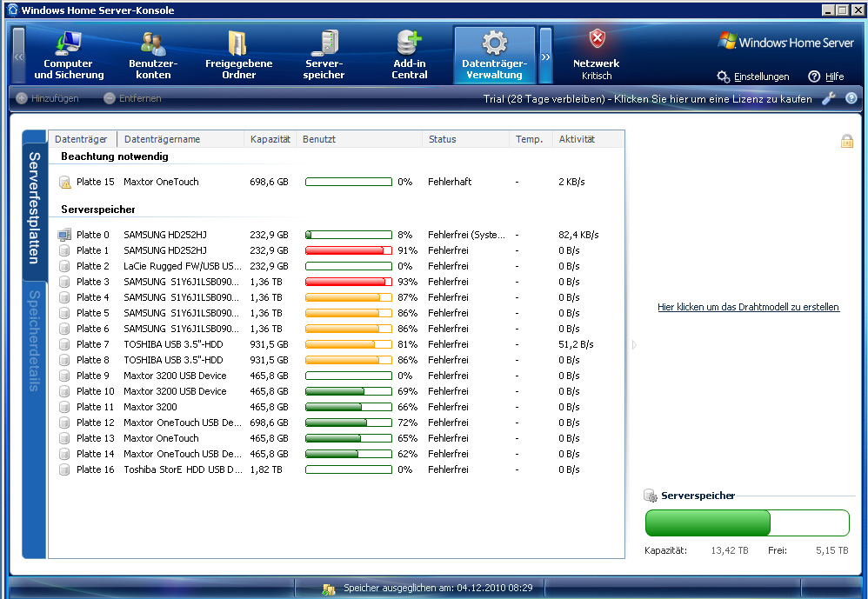
Task: Open Serverspeicher tab
Action: [x=324, y=56]
